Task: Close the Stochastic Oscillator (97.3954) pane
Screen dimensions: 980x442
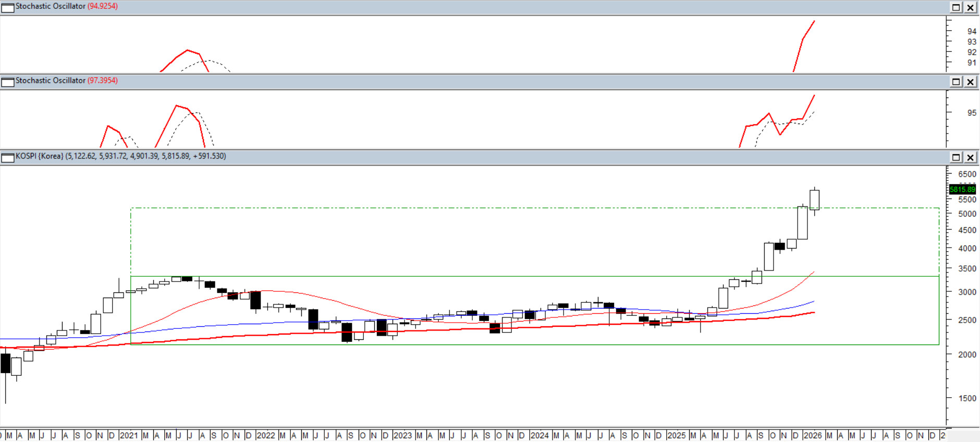Action: tap(970, 82)
